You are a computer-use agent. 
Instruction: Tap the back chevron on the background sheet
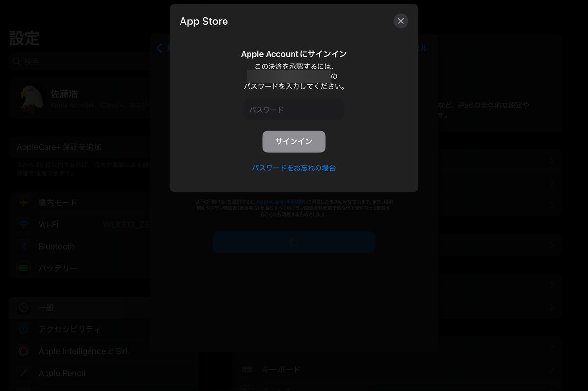pyautogui.click(x=159, y=48)
